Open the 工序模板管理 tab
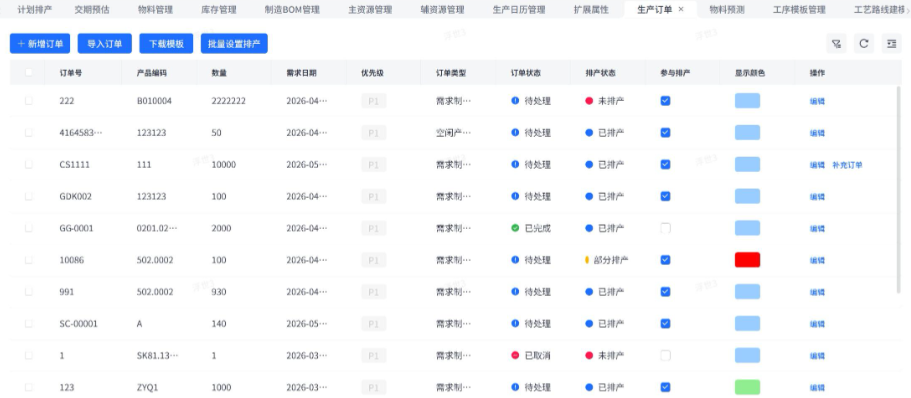The width and height of the screenshot is (911, 398). click(x=799, y=9)
